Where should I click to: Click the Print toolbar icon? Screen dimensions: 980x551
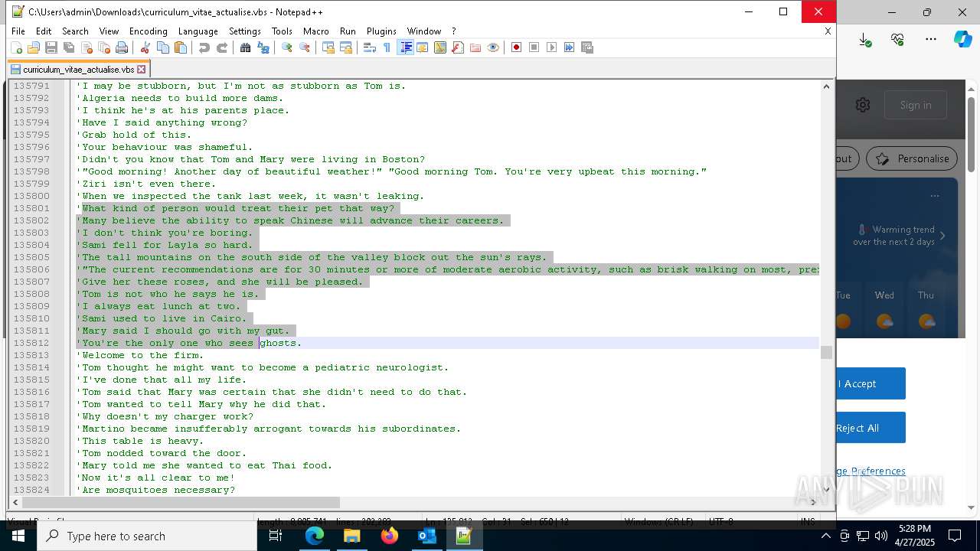[x=122, y=47]
